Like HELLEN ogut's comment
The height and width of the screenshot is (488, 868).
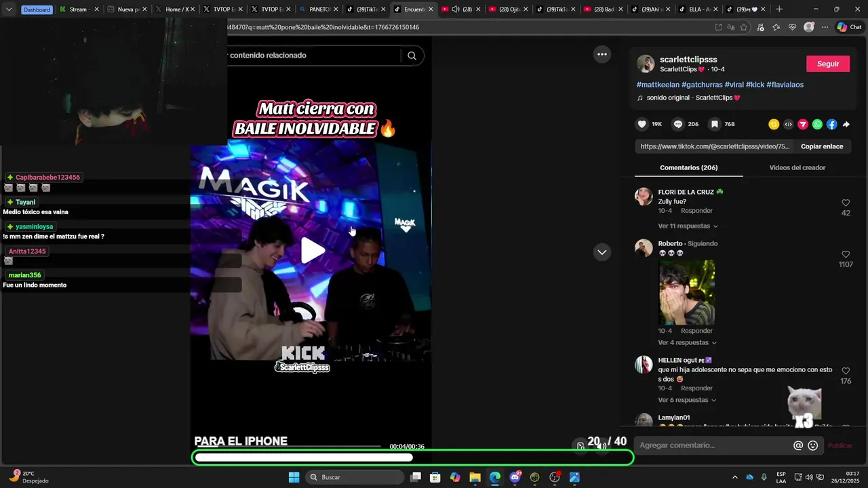(846, 371)
